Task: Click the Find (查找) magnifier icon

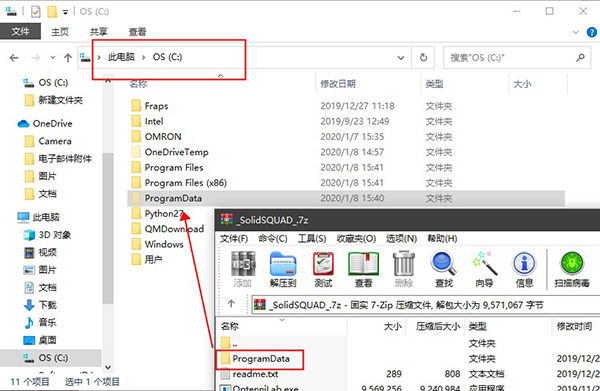Action: [x=444, y=269]
